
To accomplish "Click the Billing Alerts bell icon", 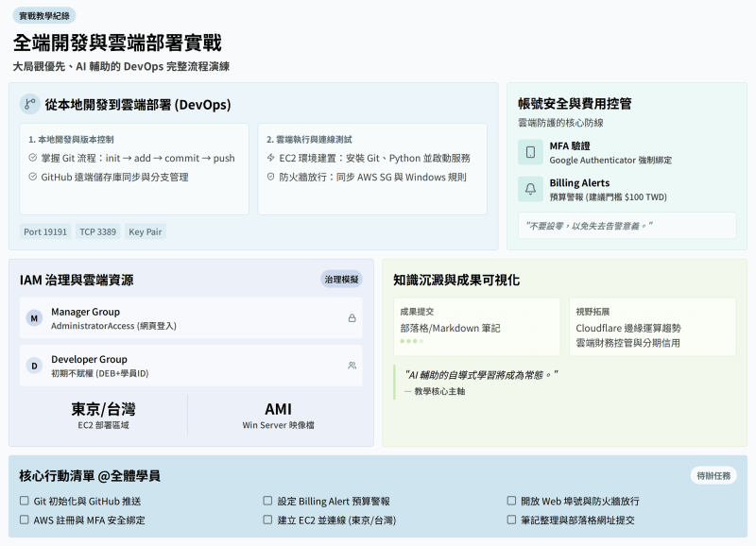I will (530, 189).
